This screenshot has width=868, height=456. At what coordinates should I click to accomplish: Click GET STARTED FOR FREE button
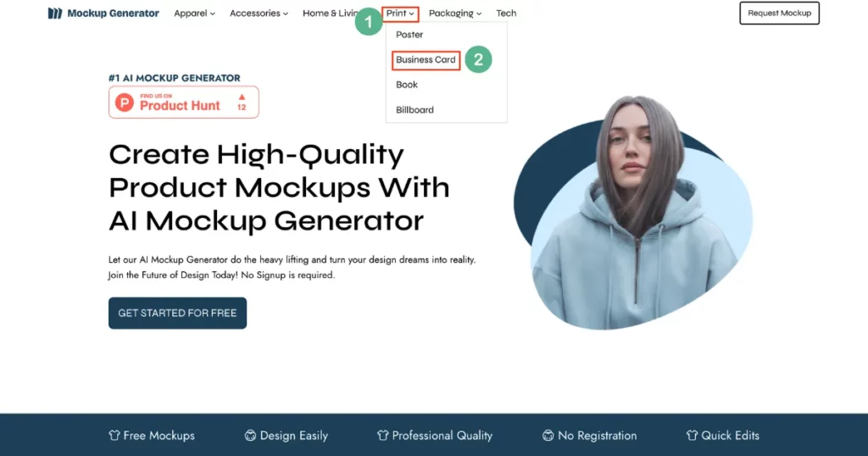(x=178, y=314)
